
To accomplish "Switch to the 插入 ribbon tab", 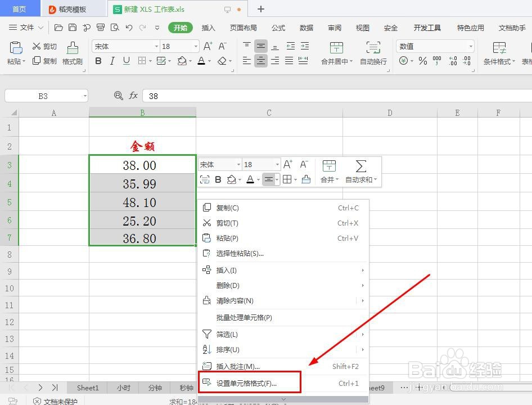I will pos(208,27).
